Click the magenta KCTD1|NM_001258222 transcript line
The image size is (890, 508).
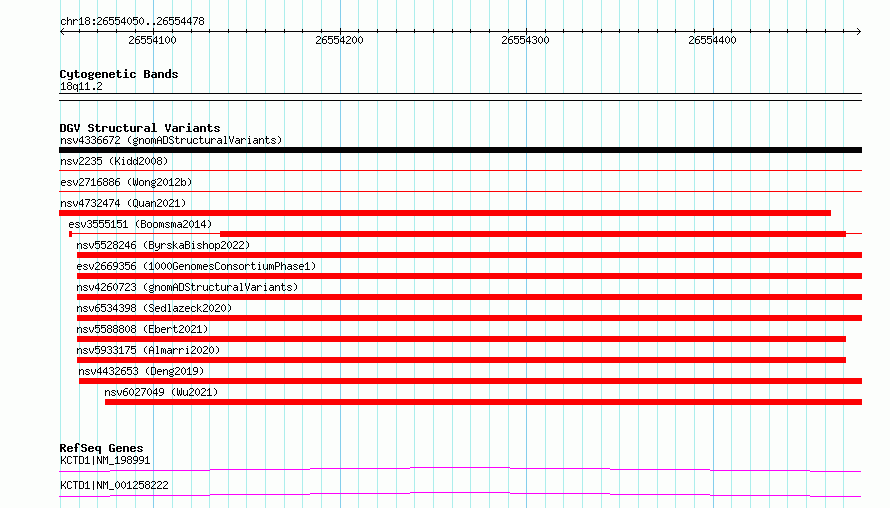tap(460, 494)
